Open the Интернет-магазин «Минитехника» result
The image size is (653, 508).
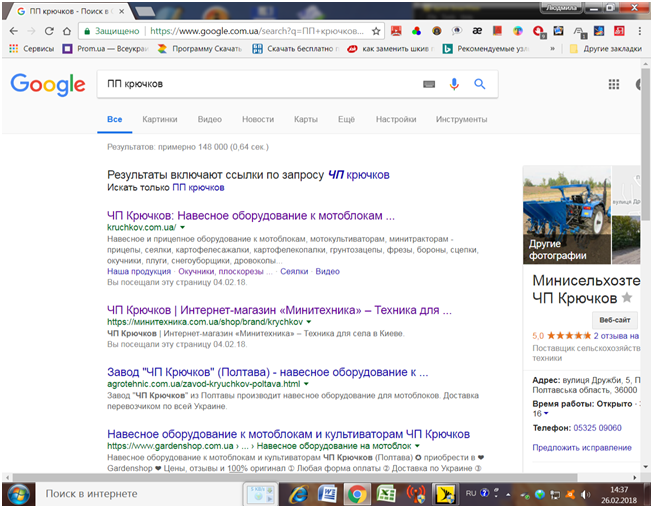point(279,310)
